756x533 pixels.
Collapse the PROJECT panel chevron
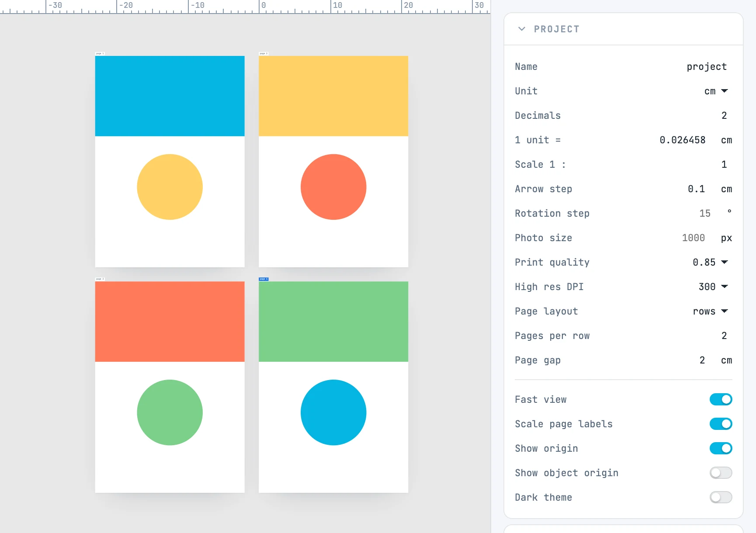[x=521, y=29]
